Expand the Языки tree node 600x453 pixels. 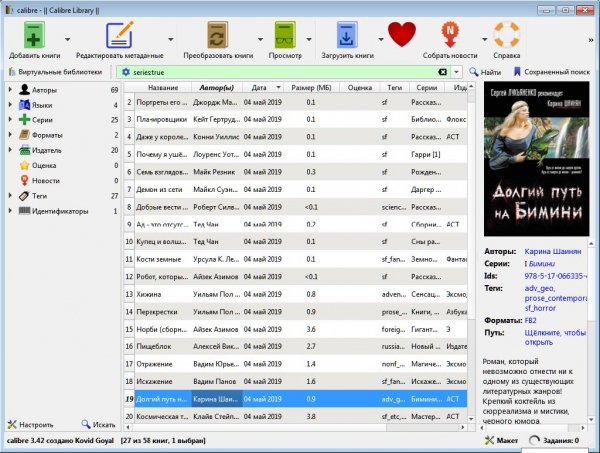click(10, 105)
